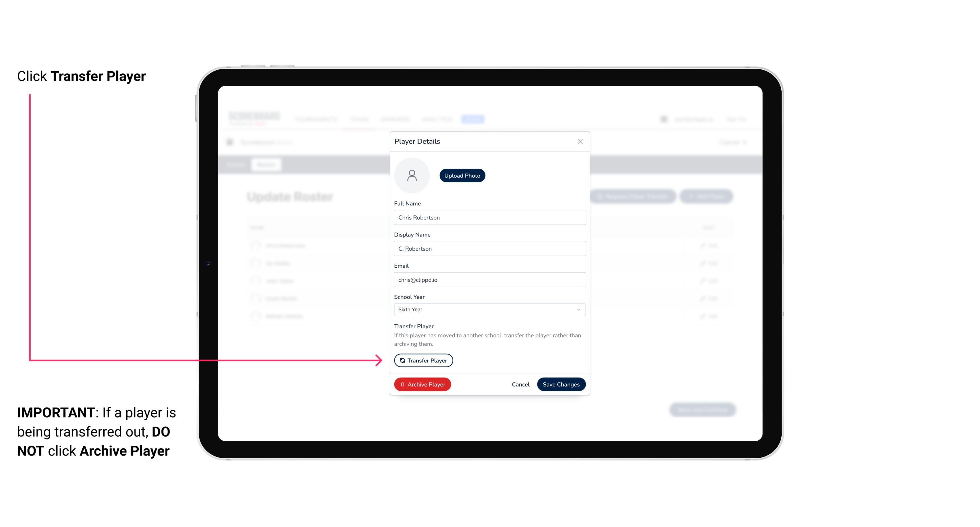Image resolution: width=980 pixels, height=527 pixels.
Task: Select Sixth Year from dropdown
Action: point(488,309)
